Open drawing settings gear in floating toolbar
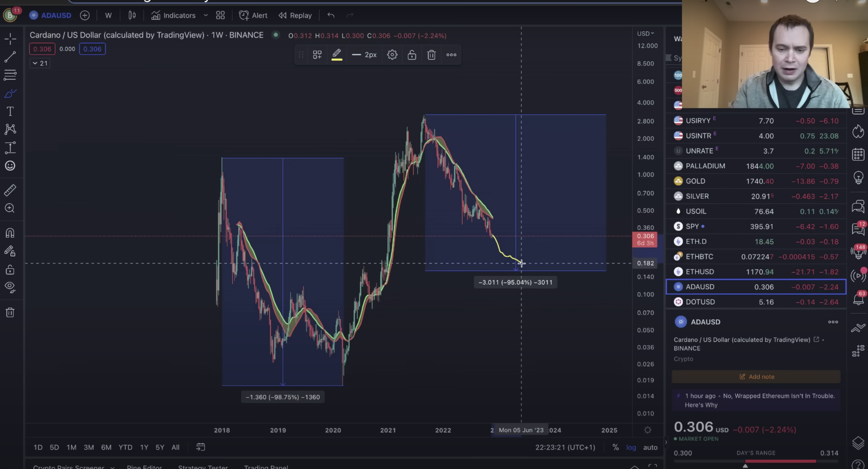The height and width of the screenshot is (469, 868). [392, 55]
